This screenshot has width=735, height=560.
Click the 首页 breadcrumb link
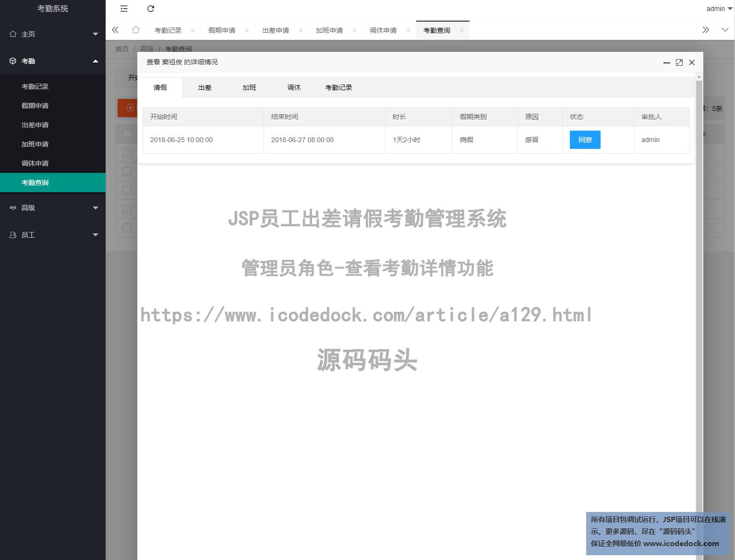pos(122,49)
